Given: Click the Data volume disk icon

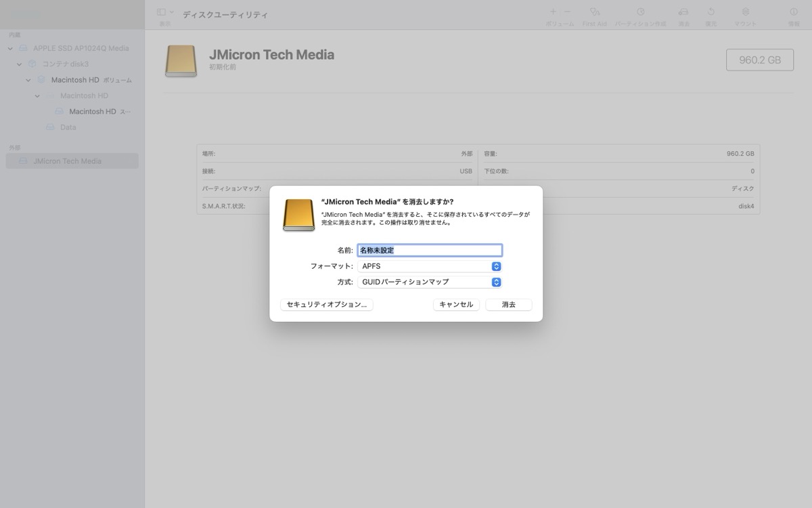Looking at the screenshot, I should point(50,127).
